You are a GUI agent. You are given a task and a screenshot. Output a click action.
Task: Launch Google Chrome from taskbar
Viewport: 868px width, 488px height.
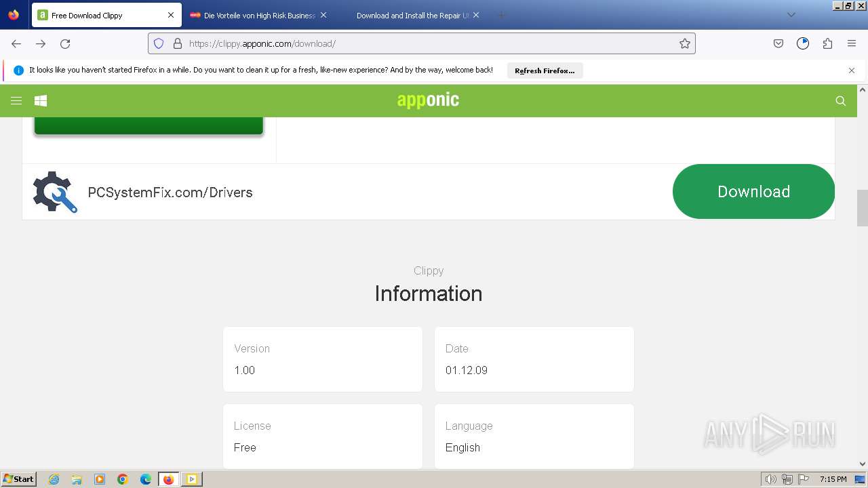pos(123,479)
